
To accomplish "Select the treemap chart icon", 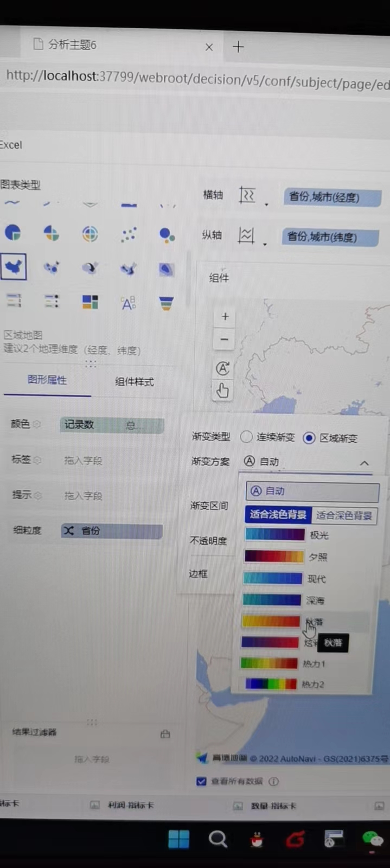I will 90,302.
